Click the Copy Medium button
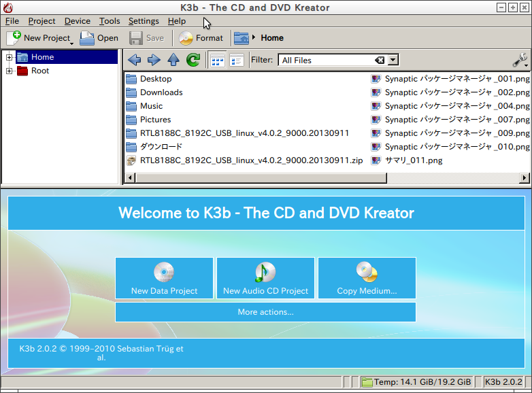 pyautogui.click(x=367, y=278)
